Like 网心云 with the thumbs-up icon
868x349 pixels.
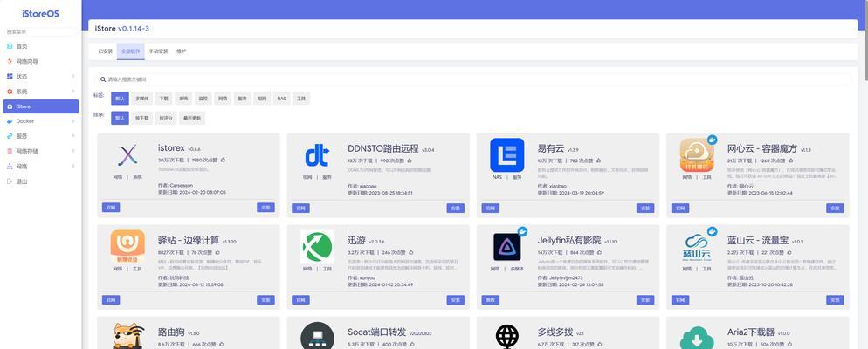pos(793,160)
